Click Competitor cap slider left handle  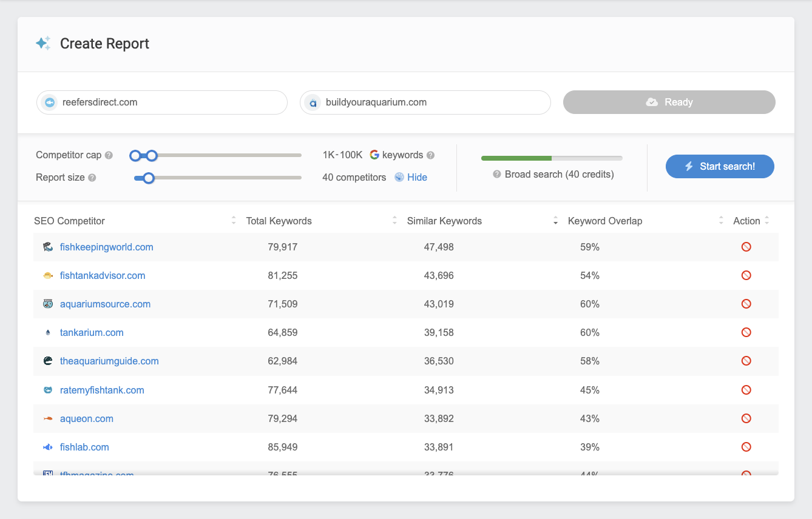[135, 156]
